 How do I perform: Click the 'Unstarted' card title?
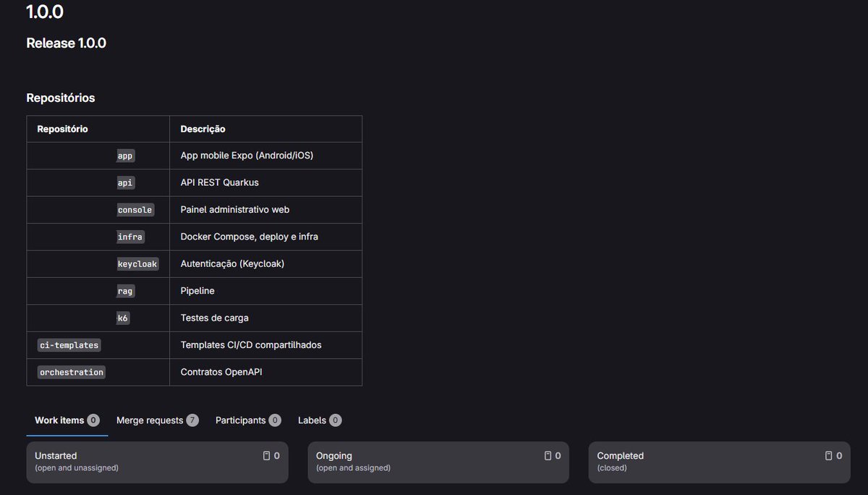(x=56, y=456)
